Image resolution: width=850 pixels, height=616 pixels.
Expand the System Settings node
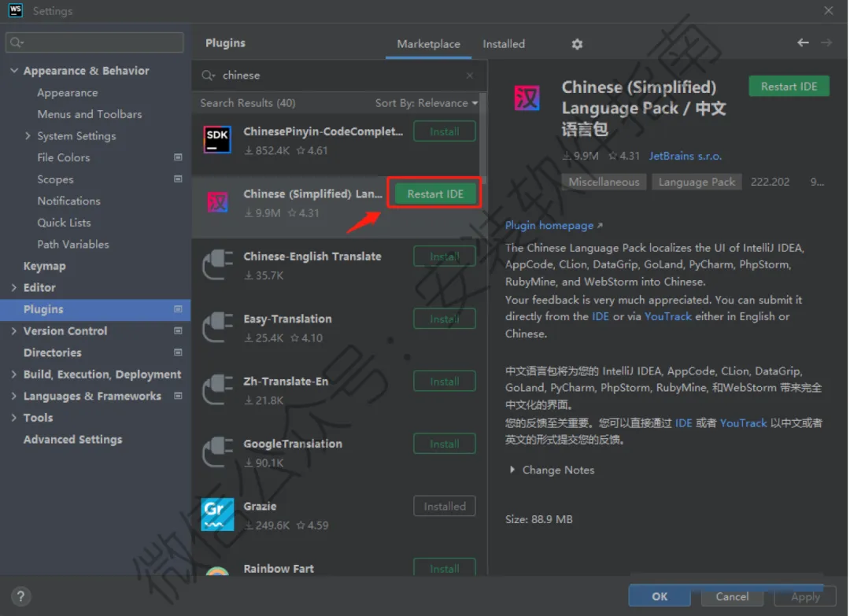(x=27, y=135)
